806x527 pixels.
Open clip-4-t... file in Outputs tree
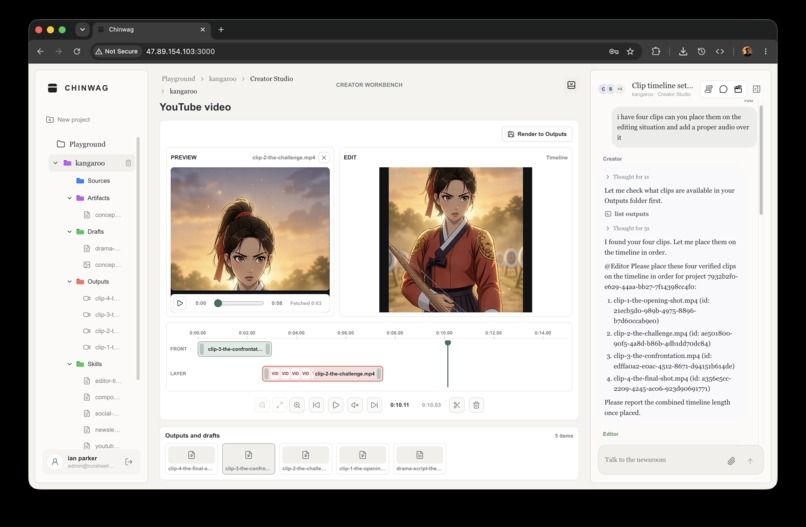[x=102, y=299]
